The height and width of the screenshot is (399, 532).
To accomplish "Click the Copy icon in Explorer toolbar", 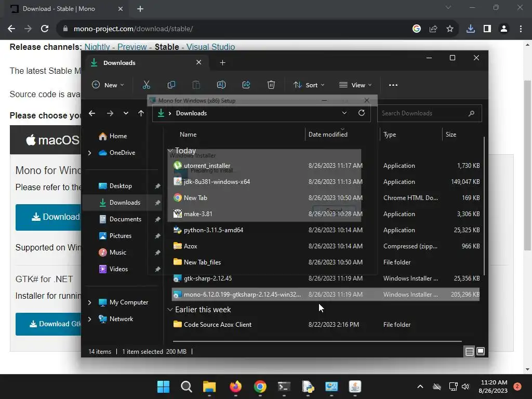I will [x=171, y=85].
